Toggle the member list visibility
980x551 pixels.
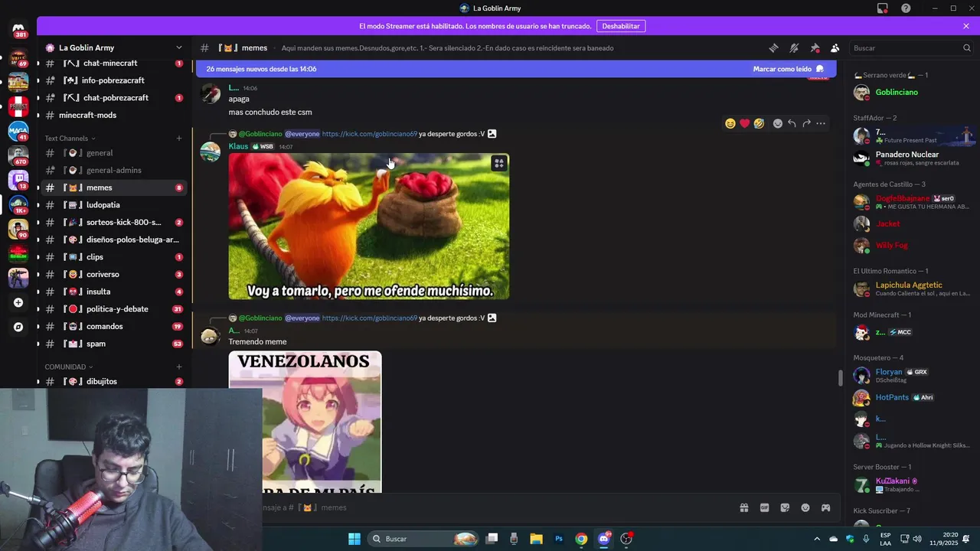[835, 47]
